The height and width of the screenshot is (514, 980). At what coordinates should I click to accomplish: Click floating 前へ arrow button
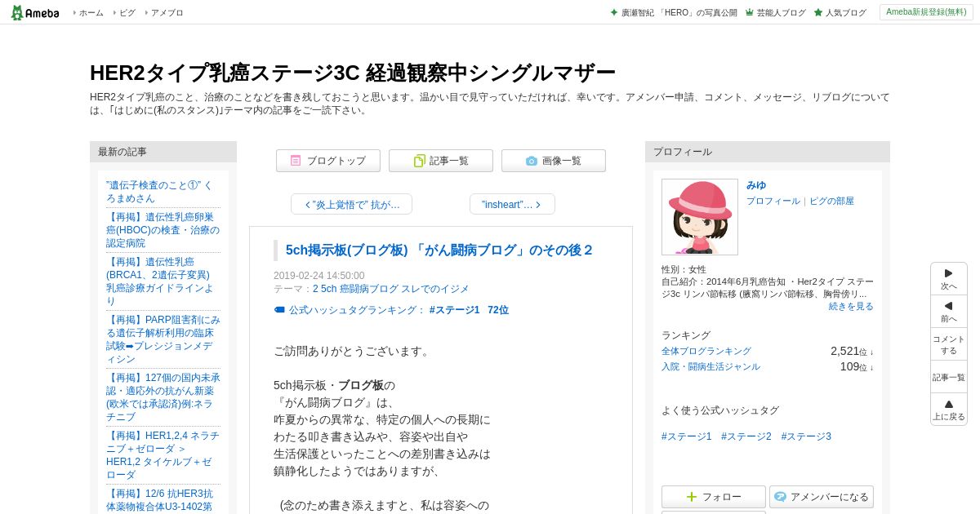(x=949, y=312)
